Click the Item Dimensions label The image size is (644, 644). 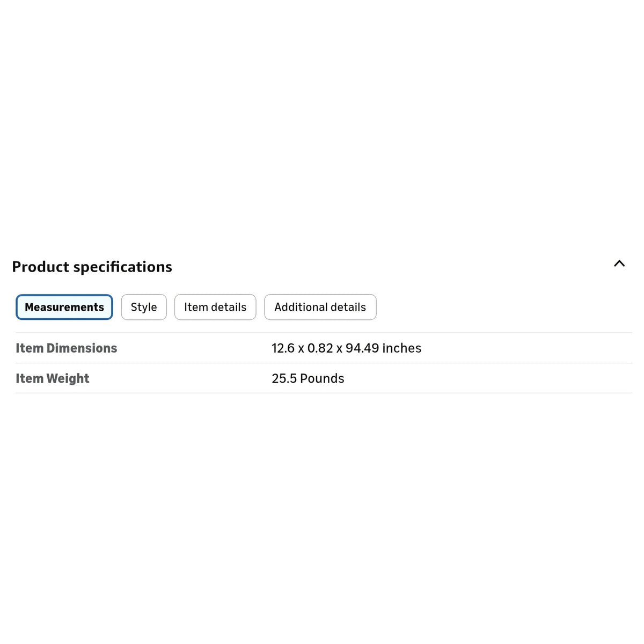(x=67, y=348)
